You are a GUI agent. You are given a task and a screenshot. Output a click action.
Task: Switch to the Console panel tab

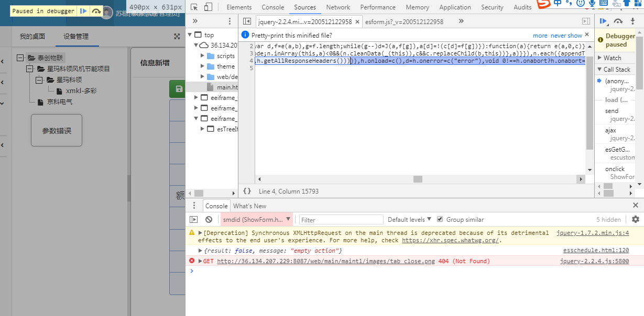(272, 7)
